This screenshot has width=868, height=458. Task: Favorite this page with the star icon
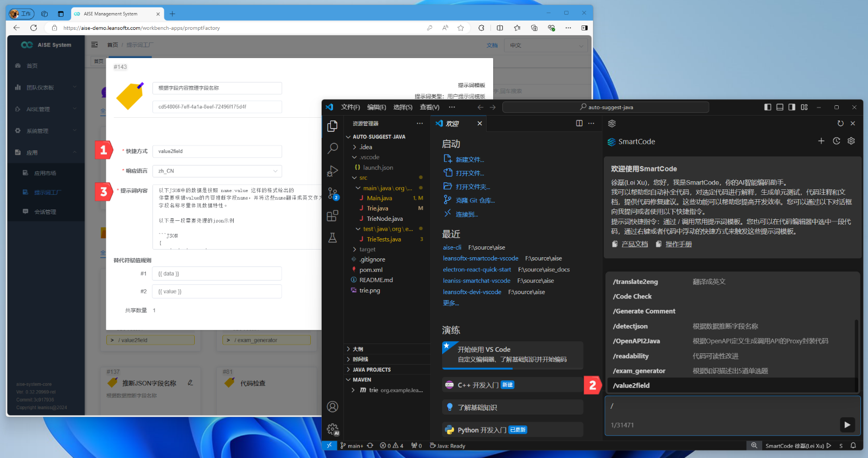point(461,28)
